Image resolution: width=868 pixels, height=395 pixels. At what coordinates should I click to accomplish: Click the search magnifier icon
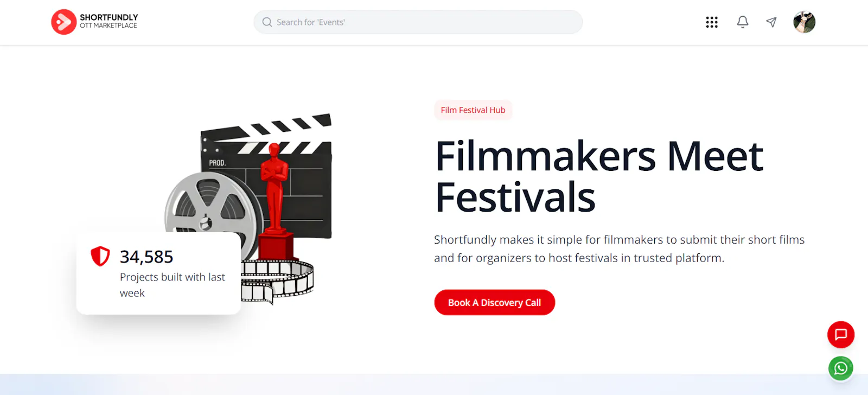tap(267, 22)
